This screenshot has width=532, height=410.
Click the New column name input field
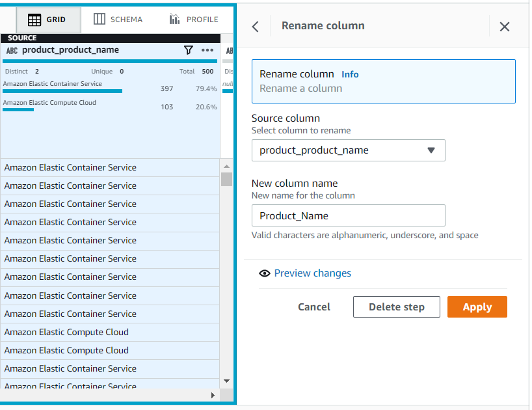(x=349, y=215)
